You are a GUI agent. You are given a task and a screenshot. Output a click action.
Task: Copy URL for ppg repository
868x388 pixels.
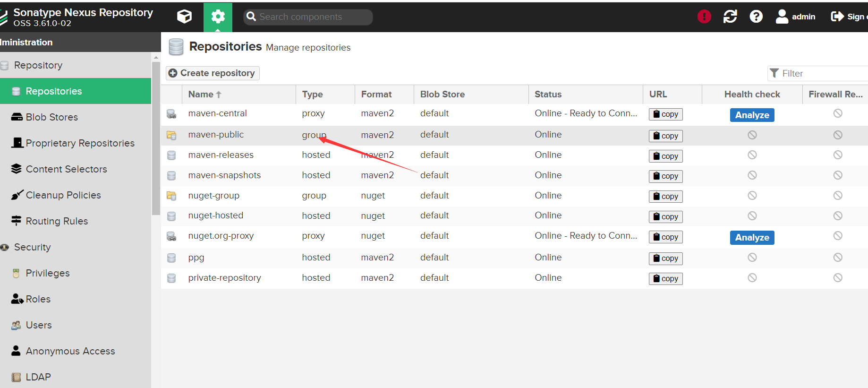click(665, 259)
